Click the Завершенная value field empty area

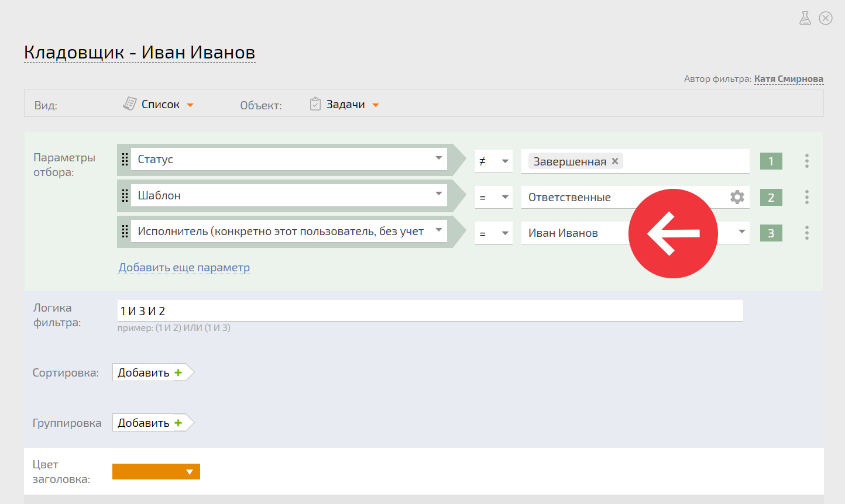coord(685,161)
